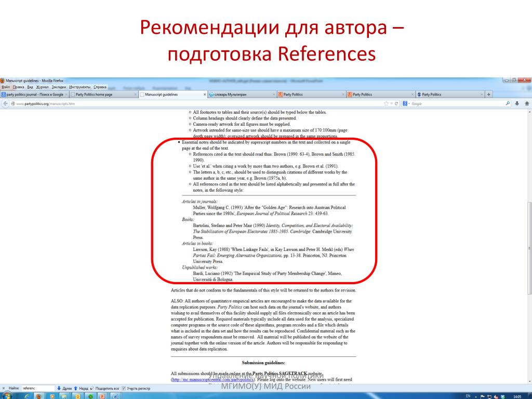Viewport: 532px width, 399px height.
Task: Toggle the 'Учесть регистр' match case checkbox
Action: click(124, 388)
